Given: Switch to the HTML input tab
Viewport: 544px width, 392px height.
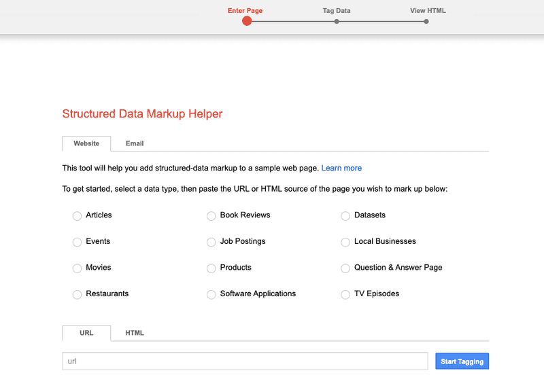Looking at the screenshot, I should click(135, 333).
